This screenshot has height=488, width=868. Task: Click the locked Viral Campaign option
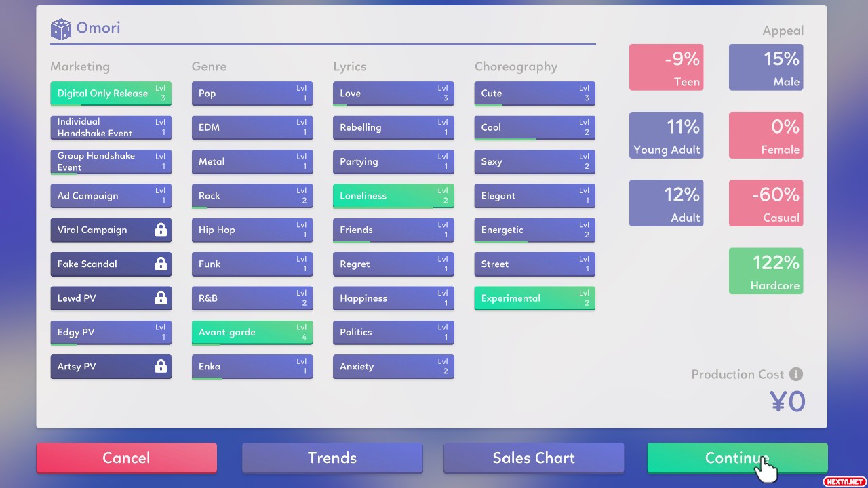(111, 230)
